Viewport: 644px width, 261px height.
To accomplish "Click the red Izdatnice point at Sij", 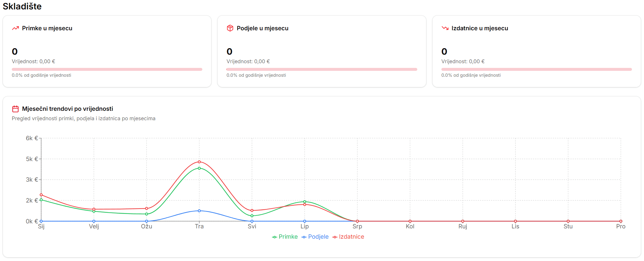I will (x=41, y=195).
